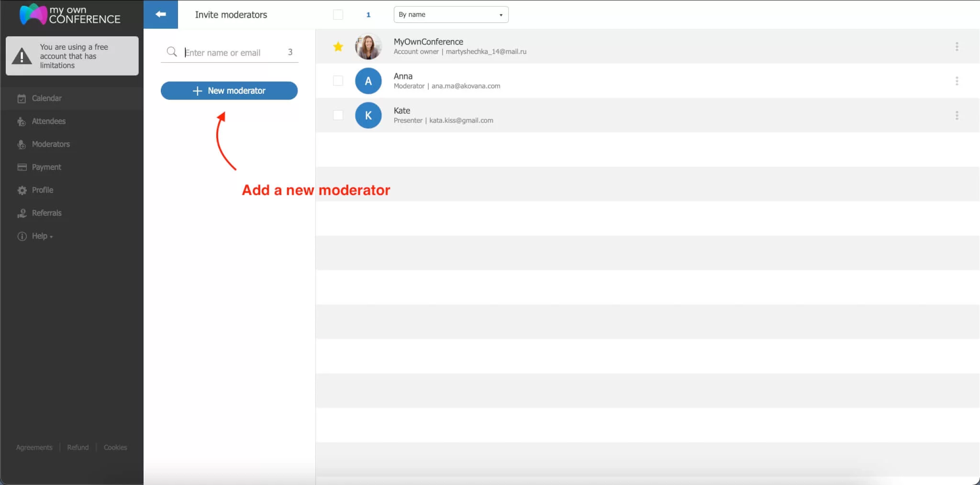
Task: Check the checkbox next to Kate
Action: tap(337, 115)
